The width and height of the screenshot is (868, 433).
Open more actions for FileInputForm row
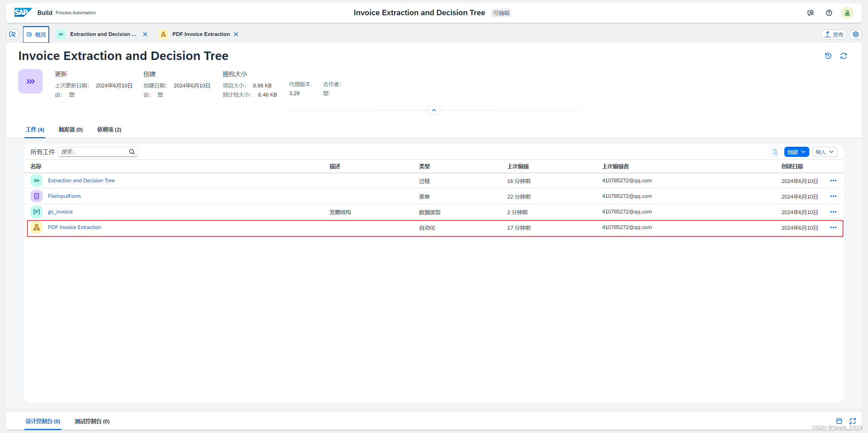click(x=833, y=196)
